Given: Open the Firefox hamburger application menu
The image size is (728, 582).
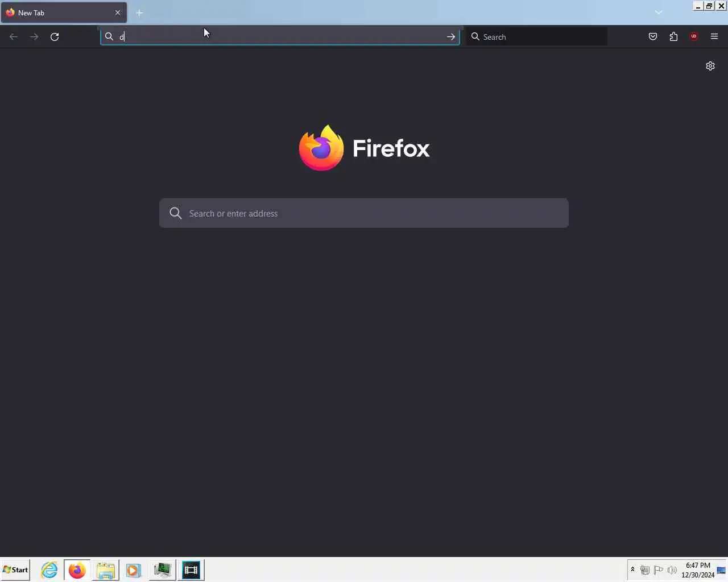Looking at the screenshot, I should tap(714, 37).
